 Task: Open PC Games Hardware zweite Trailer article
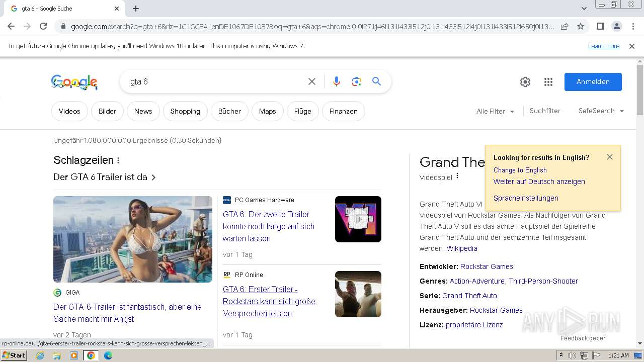tap(269, 226)
